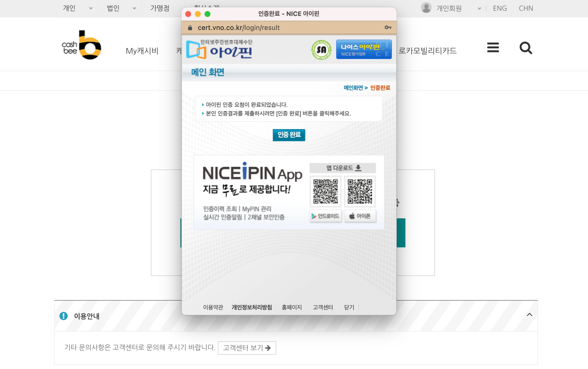Viewport: 588px width, 369px height.
Task: Click 고객센터 보기 button
Action: [247, 348]
